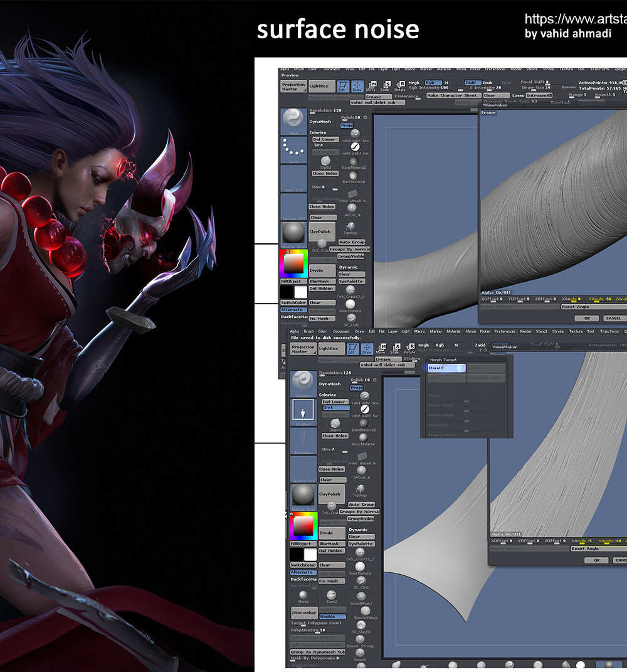Screen dimensions: 627x672
Task: Open LightBox in lower screenshot
Action: (330, 348)
